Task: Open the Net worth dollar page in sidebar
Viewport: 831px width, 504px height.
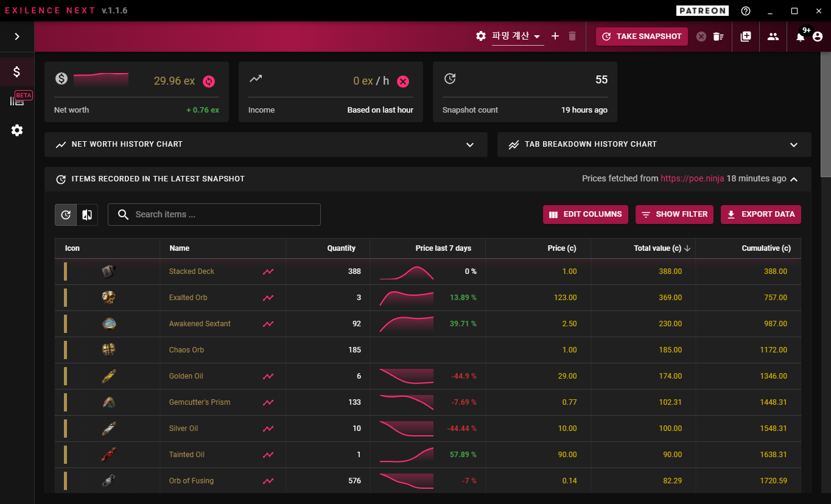Action: (x=17, y=72)
